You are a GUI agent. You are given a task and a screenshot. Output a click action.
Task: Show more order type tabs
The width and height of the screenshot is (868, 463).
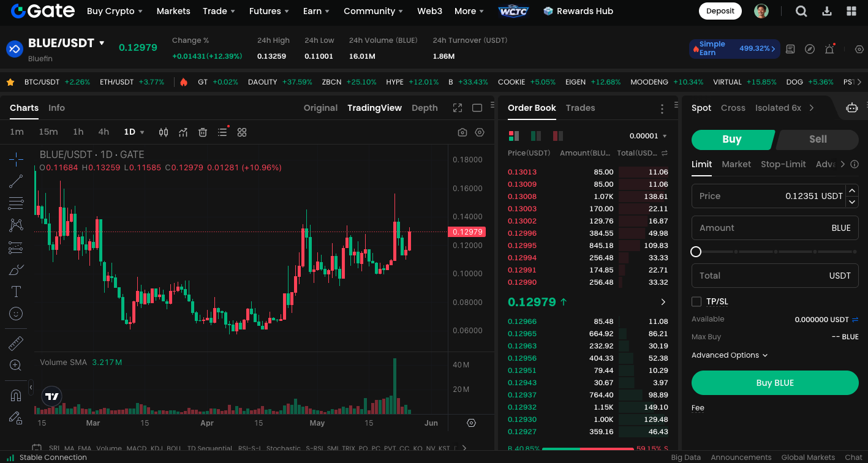[843, 164]
